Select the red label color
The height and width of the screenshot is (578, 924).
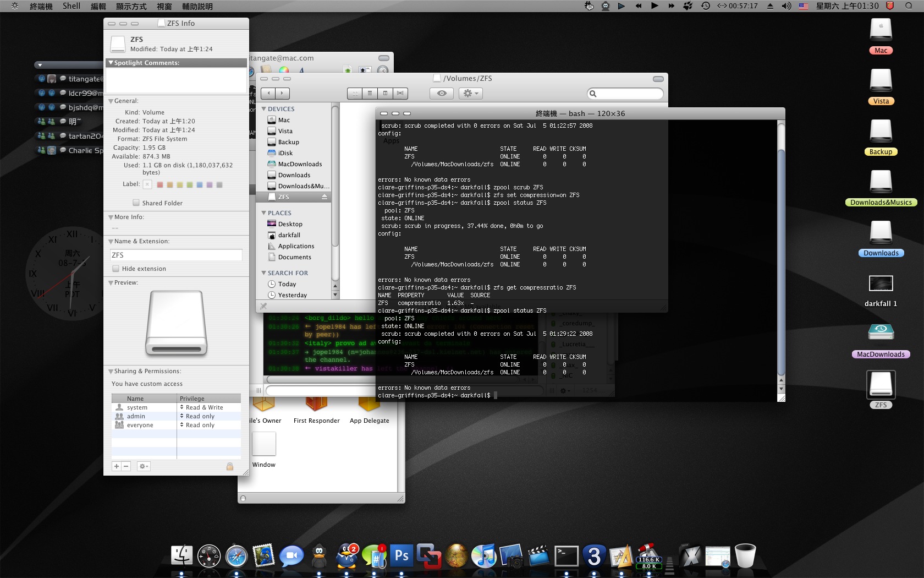click(x=160, y=185)
